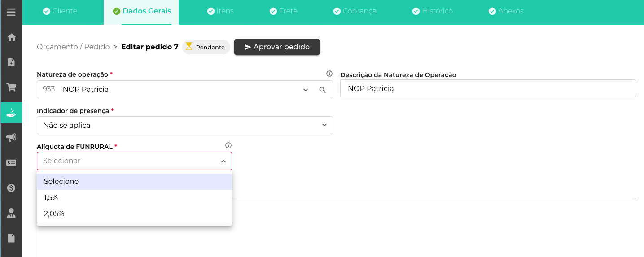Open the Cobrança tab
Image resolution: width=644 pixels, height=257 pixels.
click(355, 11)
